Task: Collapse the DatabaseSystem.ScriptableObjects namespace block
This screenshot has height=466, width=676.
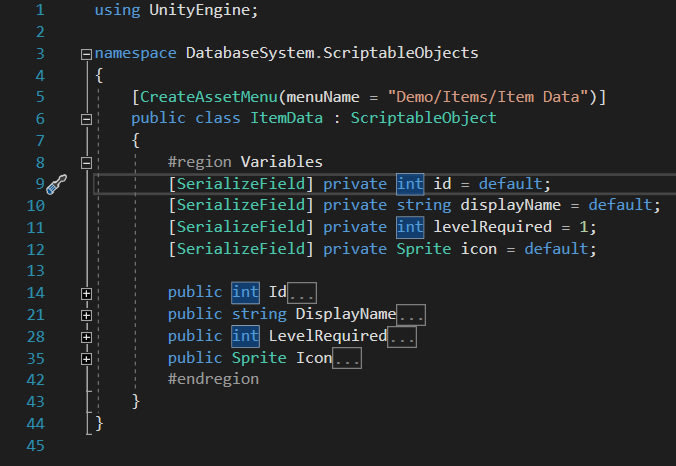Action: click(86, 53)
